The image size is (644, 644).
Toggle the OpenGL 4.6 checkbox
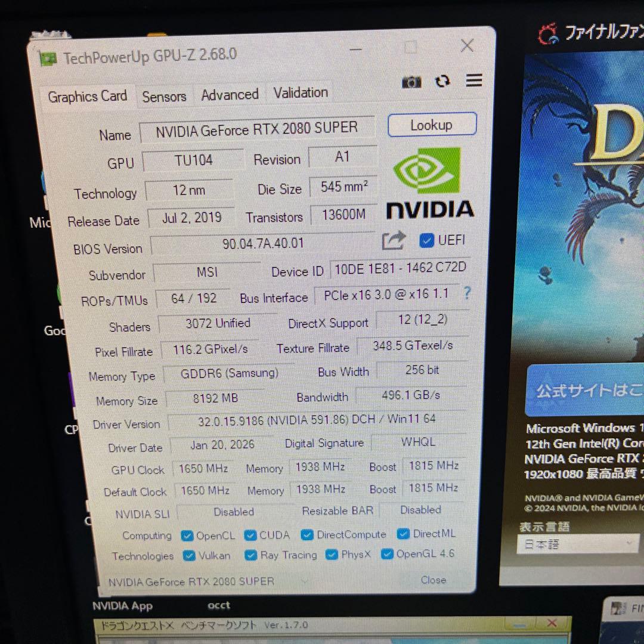[x=387, y=554]
